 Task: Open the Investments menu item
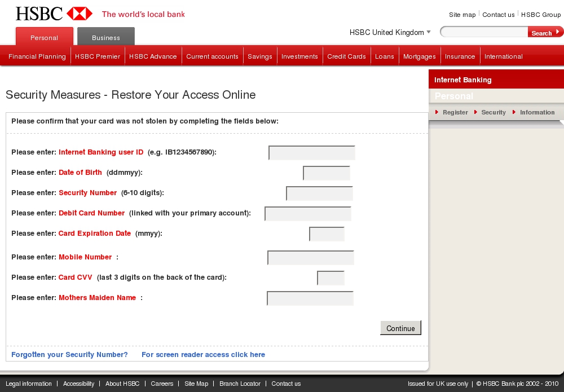[x=299, y=56]
